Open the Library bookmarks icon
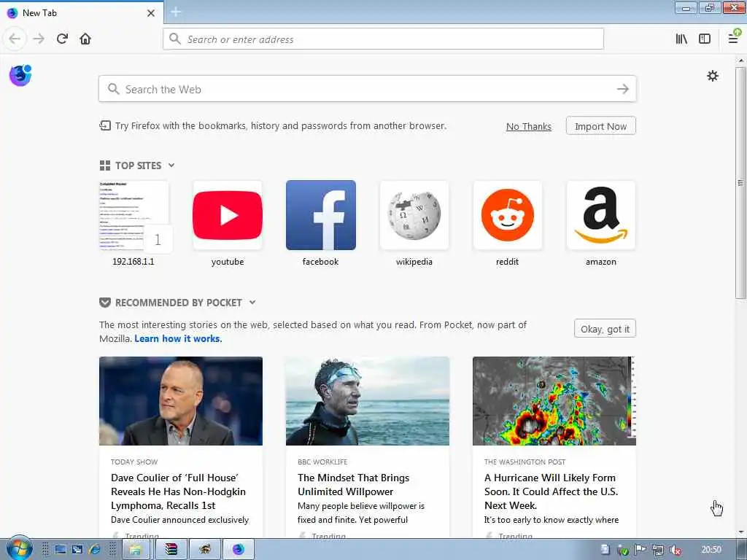This screenshot has height=560, width=747. click(x=681, y=39)
